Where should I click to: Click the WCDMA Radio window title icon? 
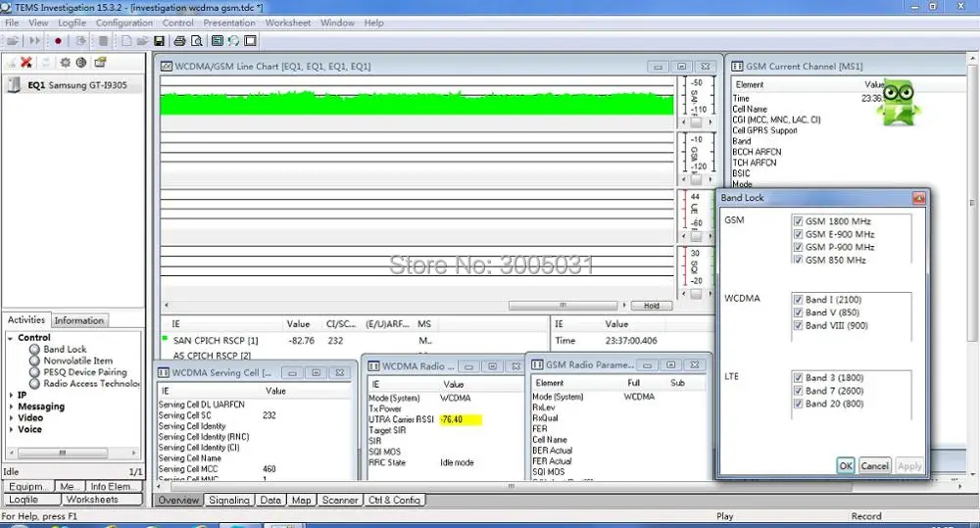click(373, 366)
